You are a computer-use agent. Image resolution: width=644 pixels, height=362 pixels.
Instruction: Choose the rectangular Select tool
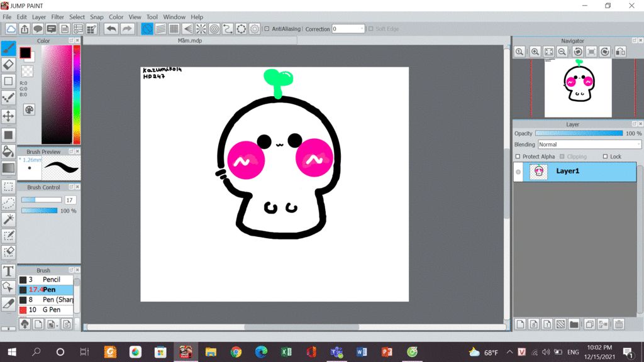coord(9,187)
